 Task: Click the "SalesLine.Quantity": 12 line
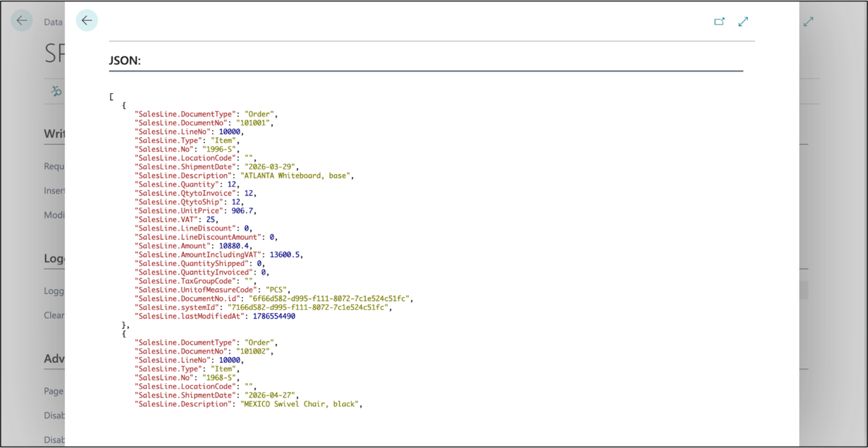pyautogui.click(x=187, y=184)
